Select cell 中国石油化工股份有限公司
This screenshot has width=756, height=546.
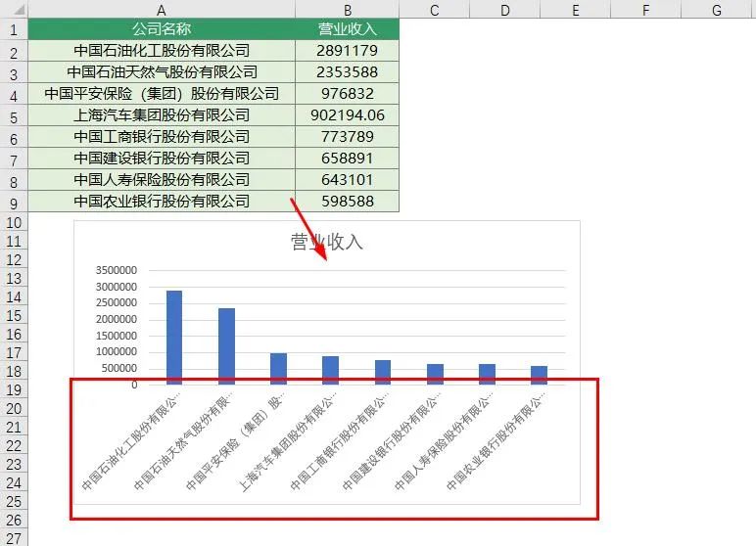pyautogui.click(x=162, y=51)
